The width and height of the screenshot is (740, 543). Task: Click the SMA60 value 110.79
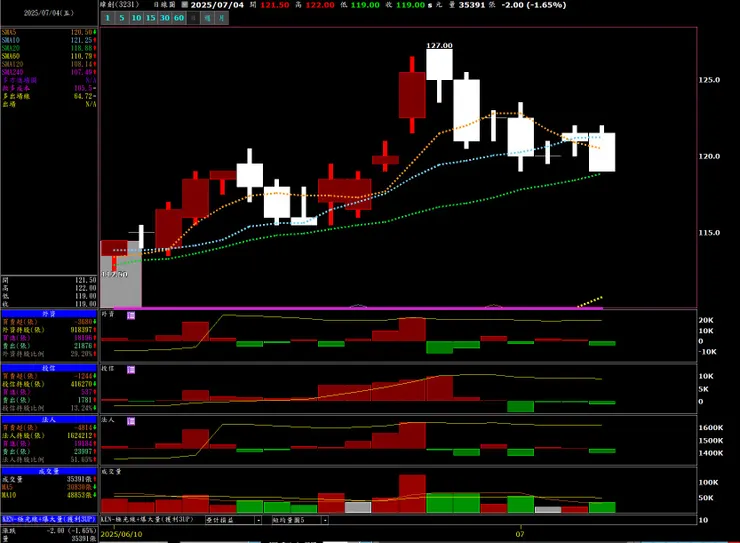point(81,56)
